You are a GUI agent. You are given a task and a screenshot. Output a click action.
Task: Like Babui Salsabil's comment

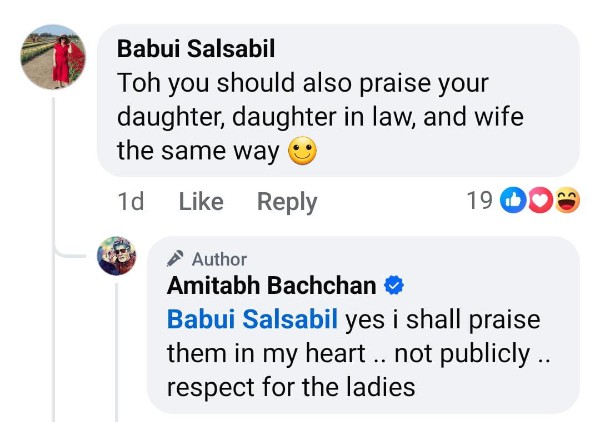[200, 202]
